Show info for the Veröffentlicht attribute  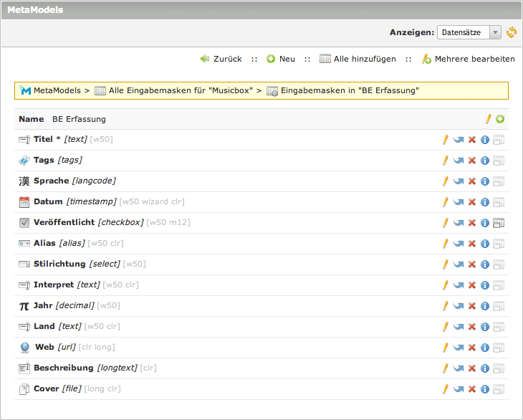pyautogui.click(x=485, y=223)
